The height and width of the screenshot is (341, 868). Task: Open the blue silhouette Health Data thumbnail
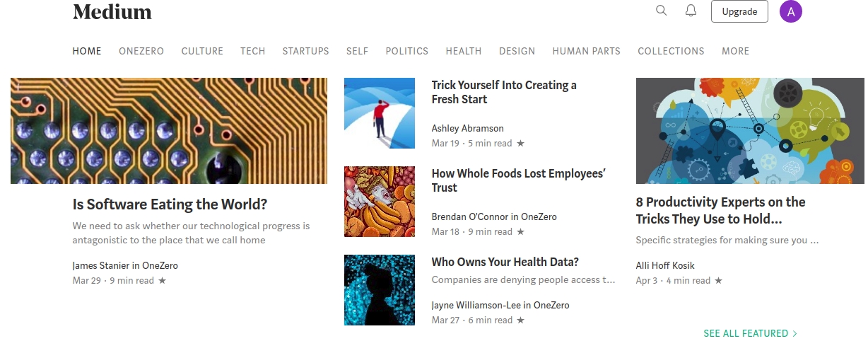pyautogui.click(x=380, y=290)
